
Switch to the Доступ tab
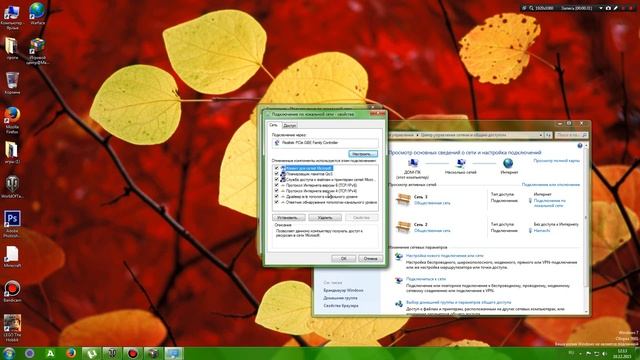[289, 125]
